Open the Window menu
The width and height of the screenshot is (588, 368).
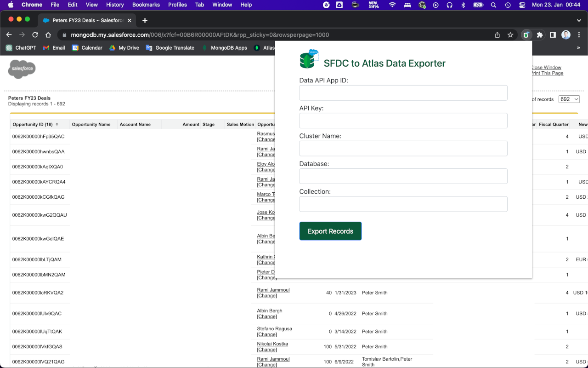[222, 5]
